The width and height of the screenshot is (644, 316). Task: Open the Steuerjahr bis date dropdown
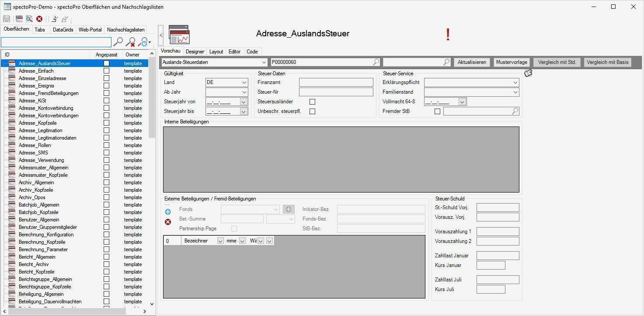[244, 111]
